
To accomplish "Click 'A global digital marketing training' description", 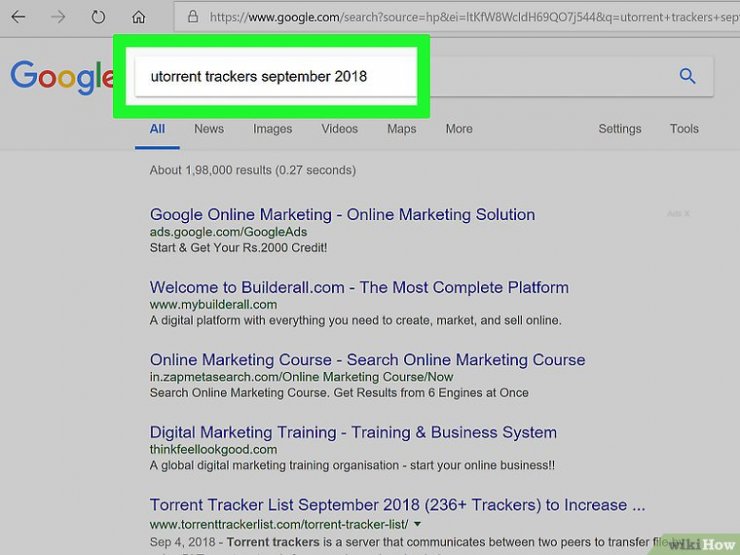I will click(x=352, y=465).
